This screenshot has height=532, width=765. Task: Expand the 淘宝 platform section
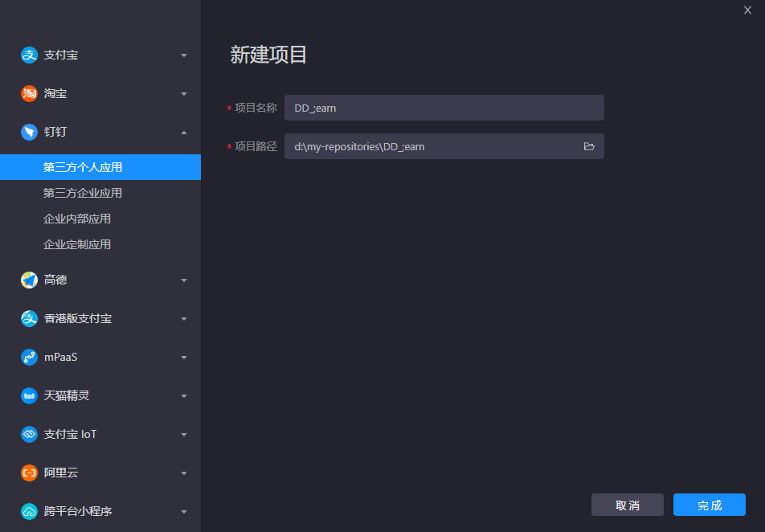pyautogui.click(x=184, y=93)
